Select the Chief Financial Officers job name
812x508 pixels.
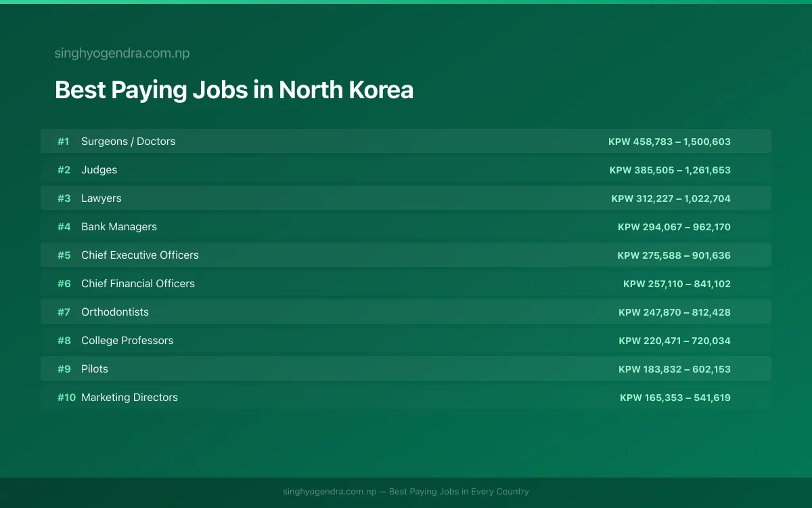pos(138,284)
